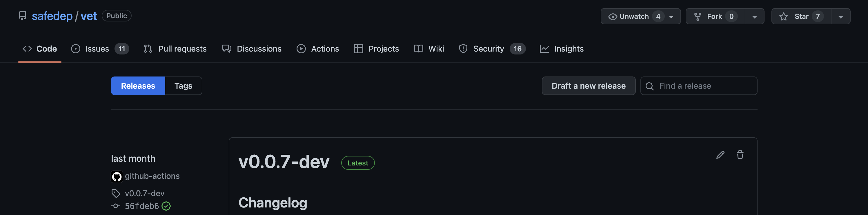Image resolution: width=868 pixels, height=215 pixels.
Task: Open the github-actions author link
Action: [x=152, y=176]
